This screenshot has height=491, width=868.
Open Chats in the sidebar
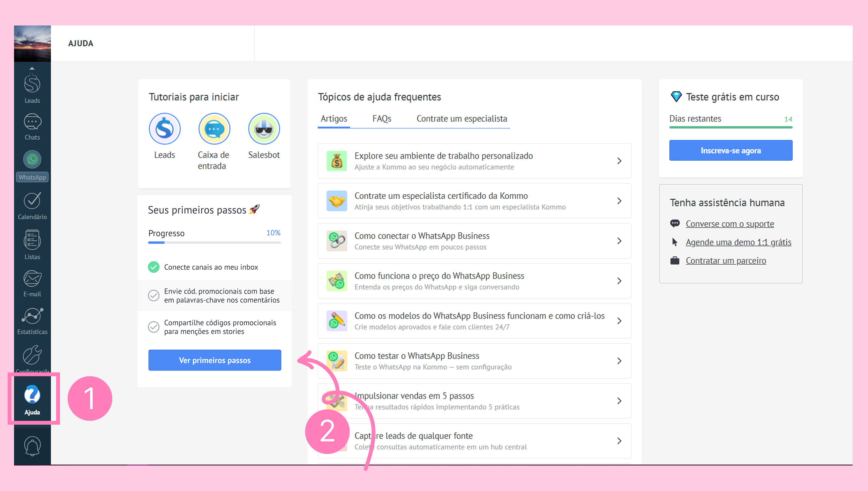click(32, 127)
